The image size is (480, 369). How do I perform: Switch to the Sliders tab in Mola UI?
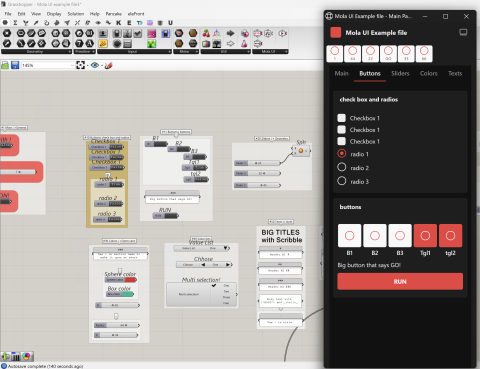[400, 73]
